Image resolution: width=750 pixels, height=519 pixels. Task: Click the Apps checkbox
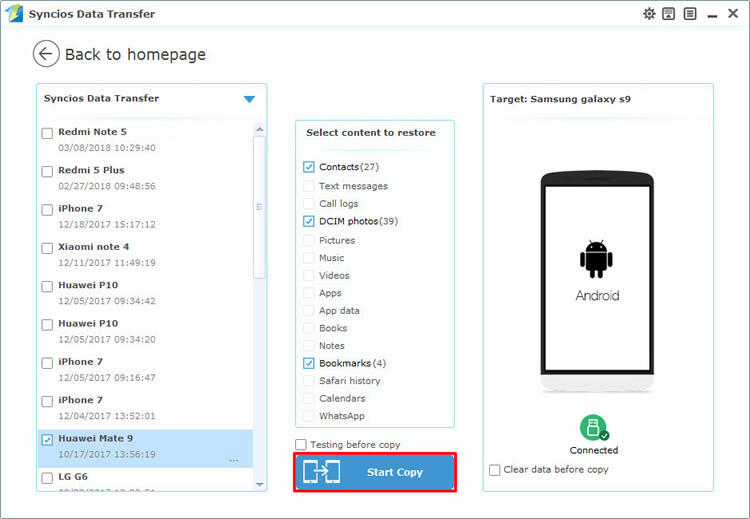309,293
